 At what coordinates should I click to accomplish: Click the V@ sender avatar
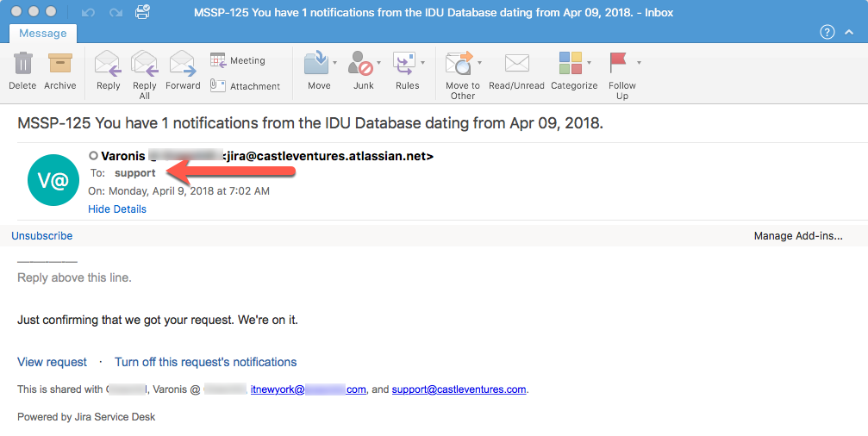pos(53,180)
